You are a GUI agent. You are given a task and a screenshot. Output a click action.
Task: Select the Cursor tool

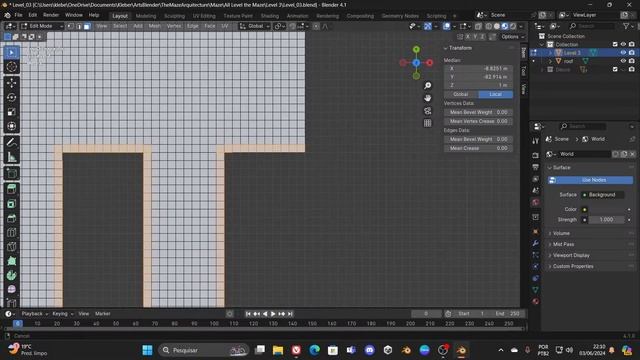(x=11, y=67)
